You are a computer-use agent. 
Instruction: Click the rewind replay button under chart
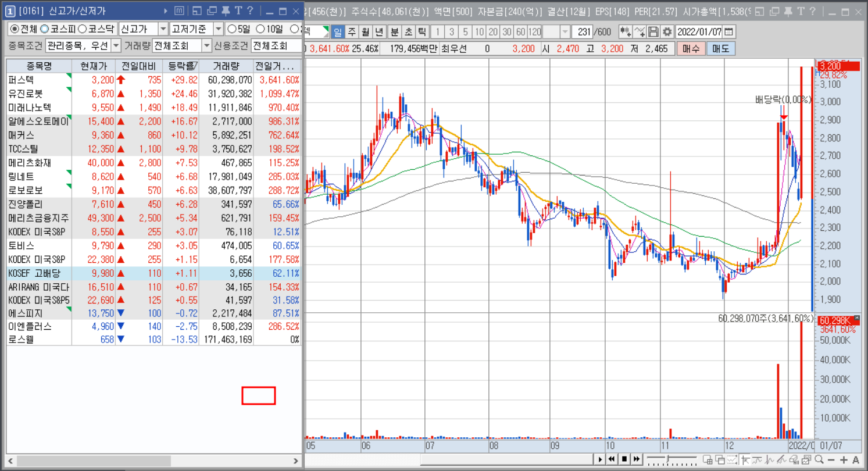pos(612,459)
